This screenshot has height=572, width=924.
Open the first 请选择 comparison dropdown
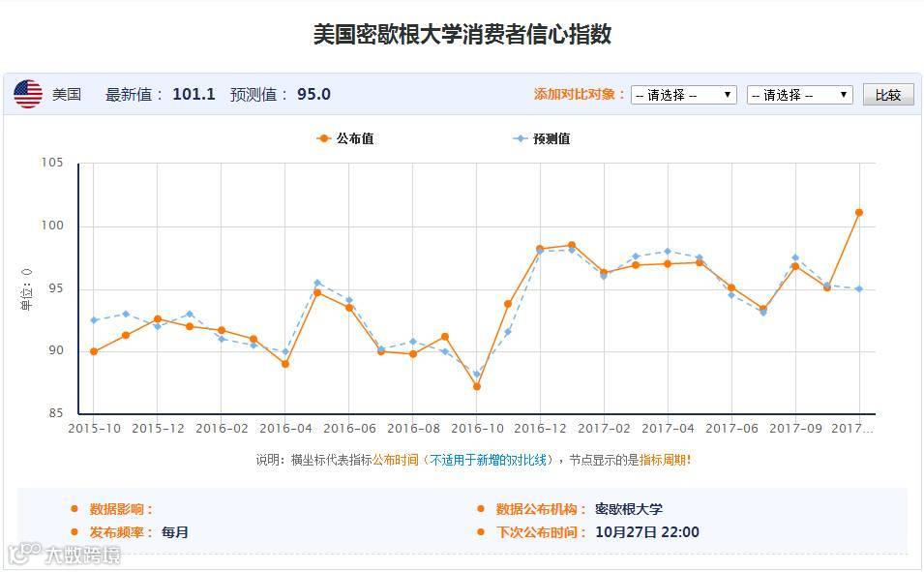[x=684, y=95]
